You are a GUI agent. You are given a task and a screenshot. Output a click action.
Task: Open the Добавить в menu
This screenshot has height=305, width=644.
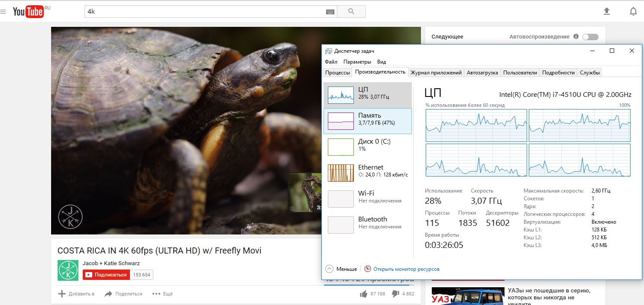[76, 294]
